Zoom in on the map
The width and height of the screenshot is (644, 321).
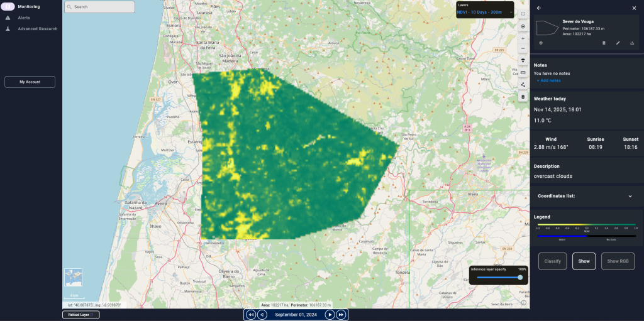523,38
